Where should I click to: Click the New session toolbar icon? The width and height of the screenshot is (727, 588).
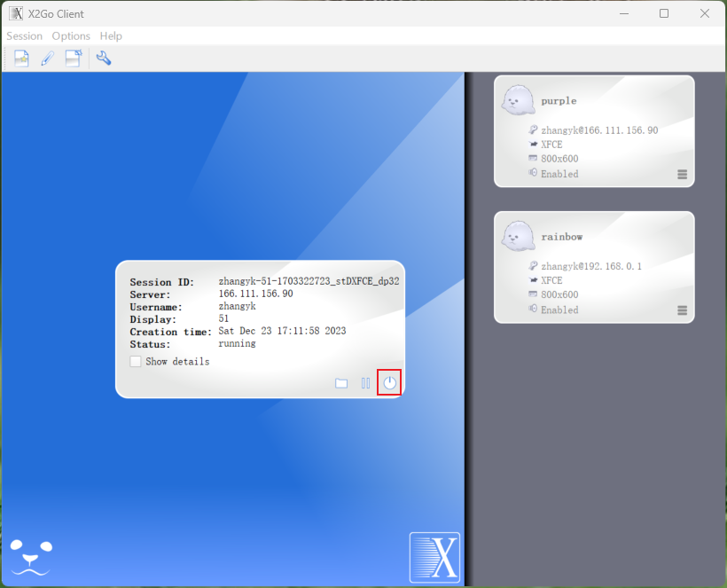point(21,59)
